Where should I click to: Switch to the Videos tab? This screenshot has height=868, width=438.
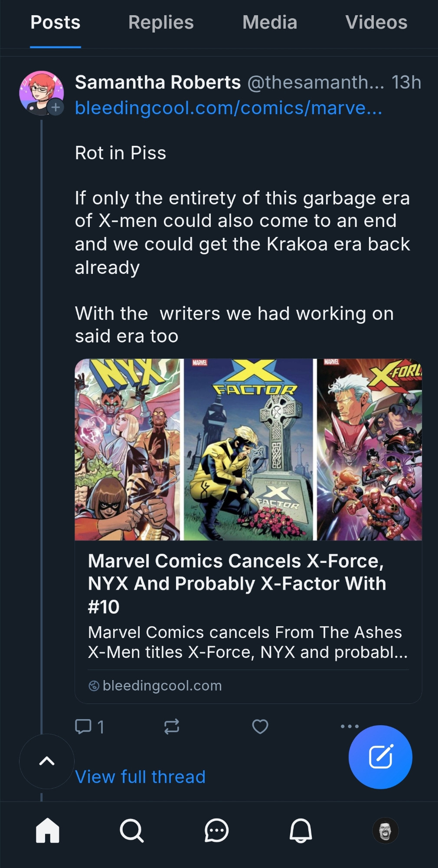[376, 23]
